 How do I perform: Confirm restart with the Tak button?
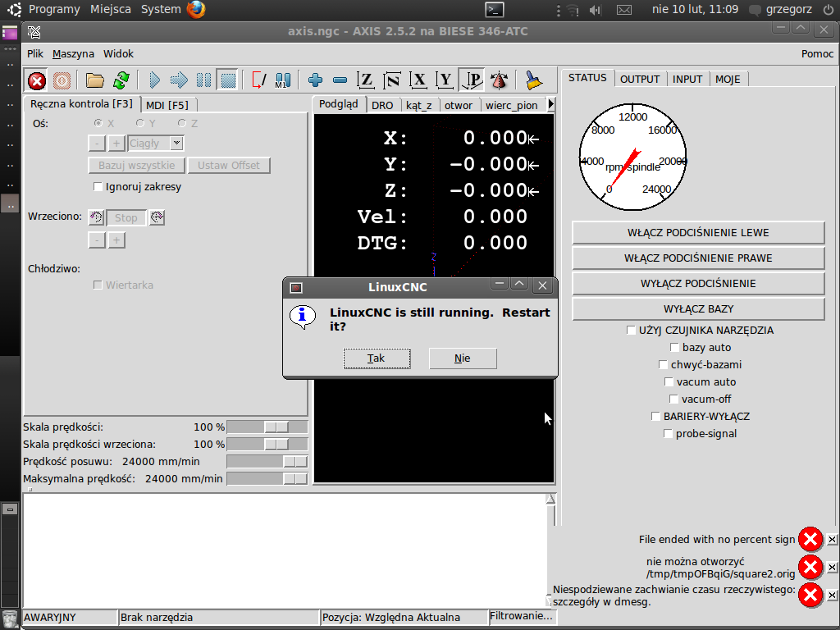click(x=377, y=358)
